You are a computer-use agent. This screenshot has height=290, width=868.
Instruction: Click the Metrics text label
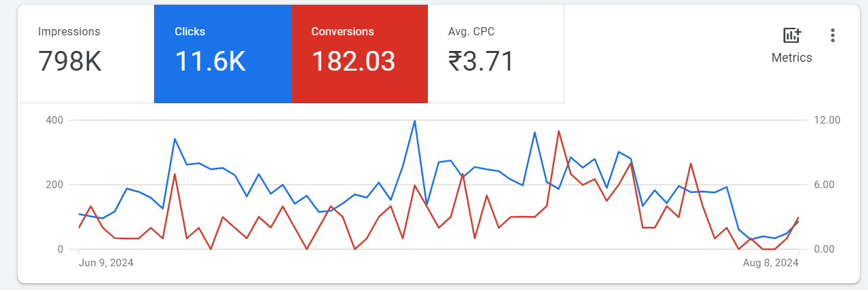pos(792,58)
